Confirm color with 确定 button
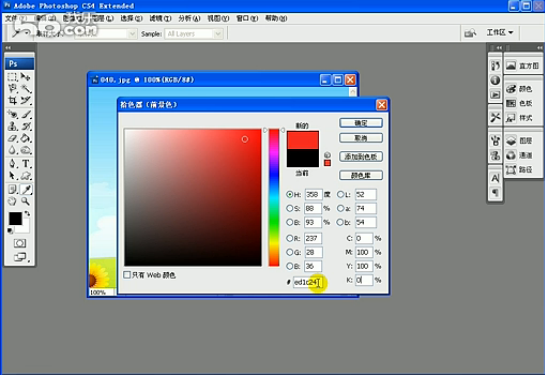The height and width of the screenshot is (375, 545). (361, 123)
